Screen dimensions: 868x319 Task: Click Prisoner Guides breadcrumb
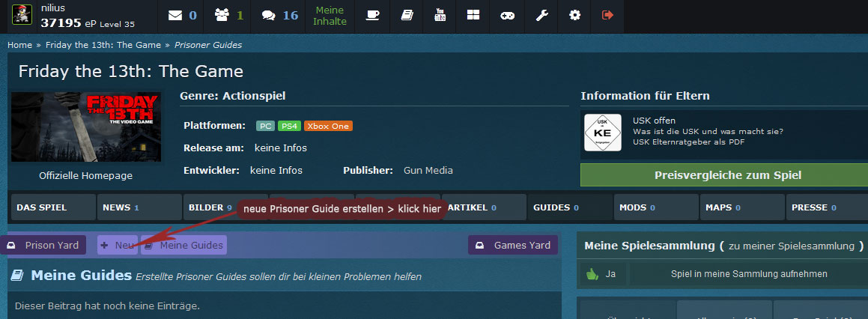point(208,45)
